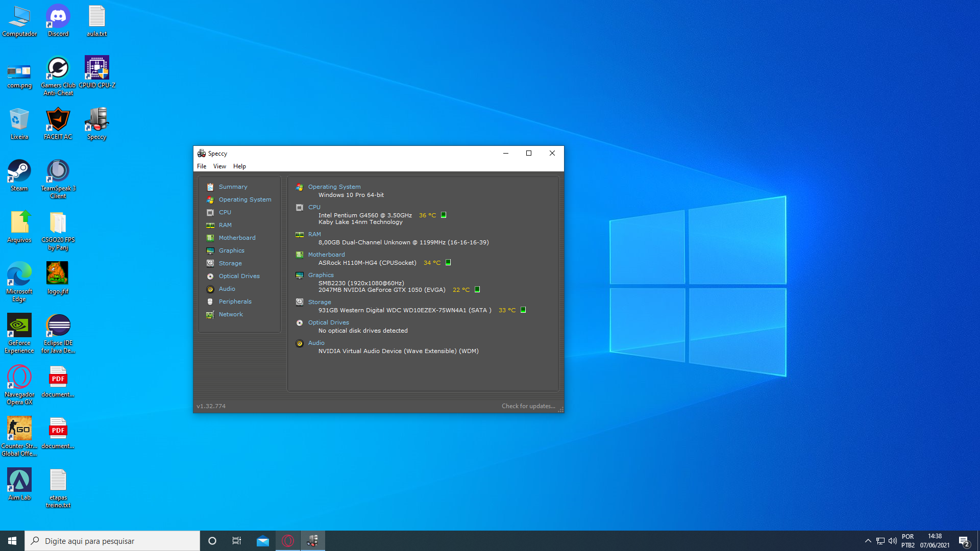This screenshot has height=551, width=980.
Task: Click the Motherboard temperature green indicator
Action: click(448, 262)
